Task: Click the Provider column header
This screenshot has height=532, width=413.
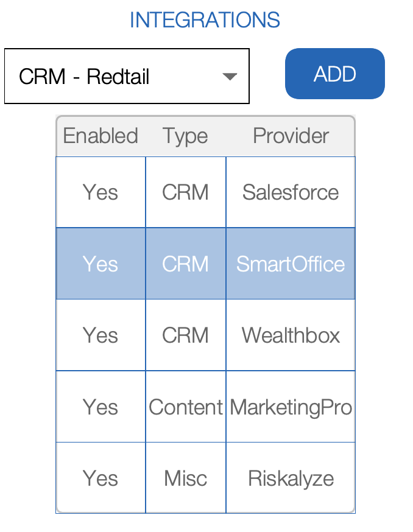Action: click(291, 136)
